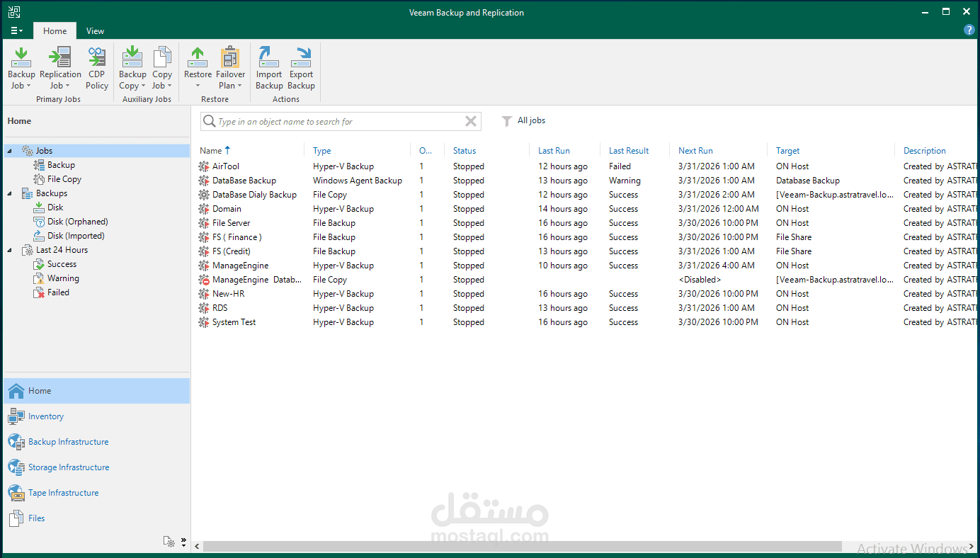Expand the navigation pane overflow chevron

183,542
